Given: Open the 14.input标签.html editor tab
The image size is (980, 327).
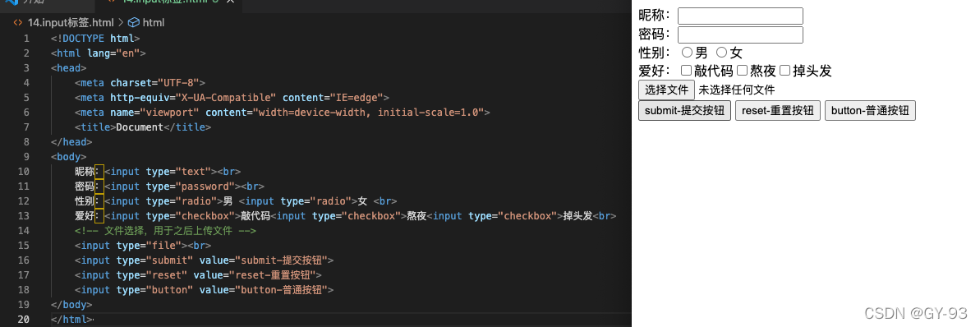Looking at the screenshot, I should 163,2.
